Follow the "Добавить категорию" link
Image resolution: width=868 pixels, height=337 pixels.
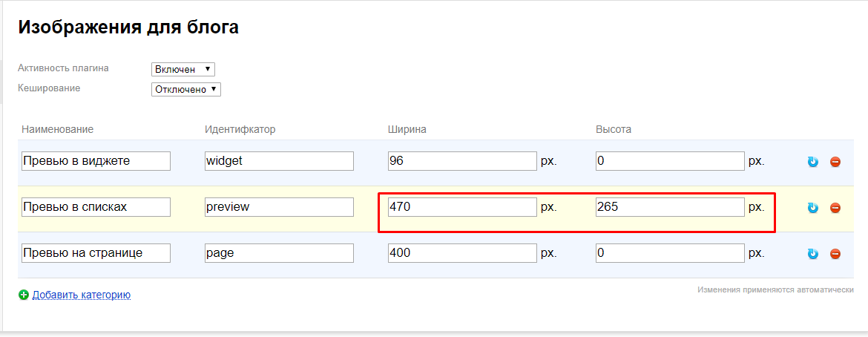[x=82, y=295]
